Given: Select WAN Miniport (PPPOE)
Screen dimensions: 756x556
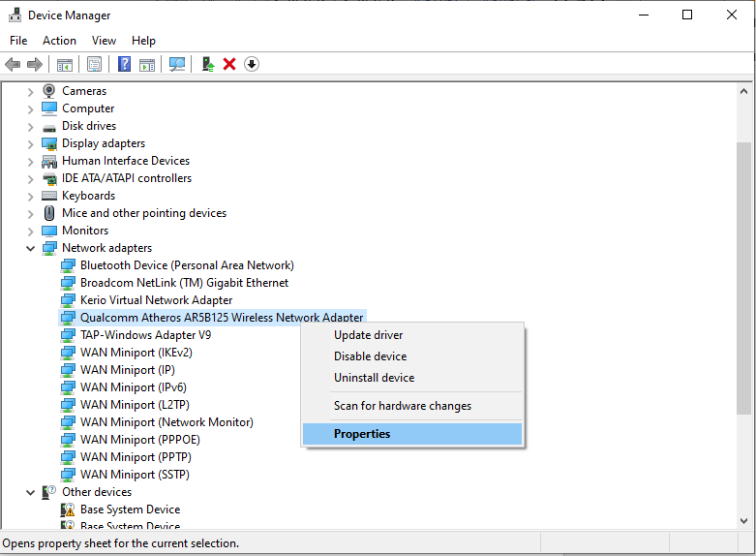Looking at the screenshot, I should tap(140, 439).
